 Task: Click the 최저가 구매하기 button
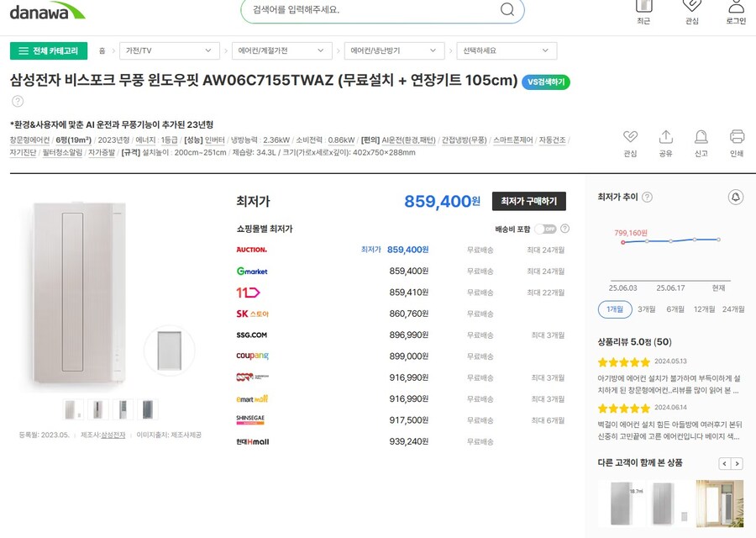529,201
